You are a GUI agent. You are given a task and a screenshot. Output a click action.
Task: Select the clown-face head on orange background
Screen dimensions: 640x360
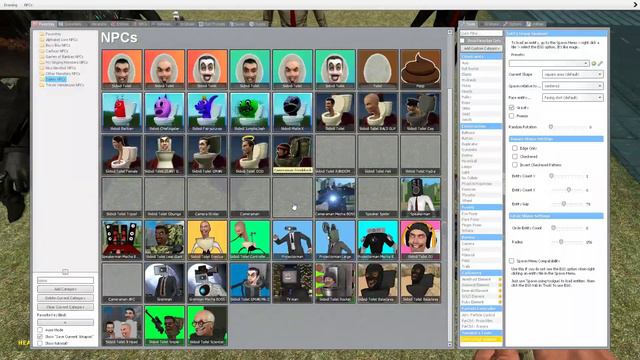pyautogui.click(x=207, y=69)
